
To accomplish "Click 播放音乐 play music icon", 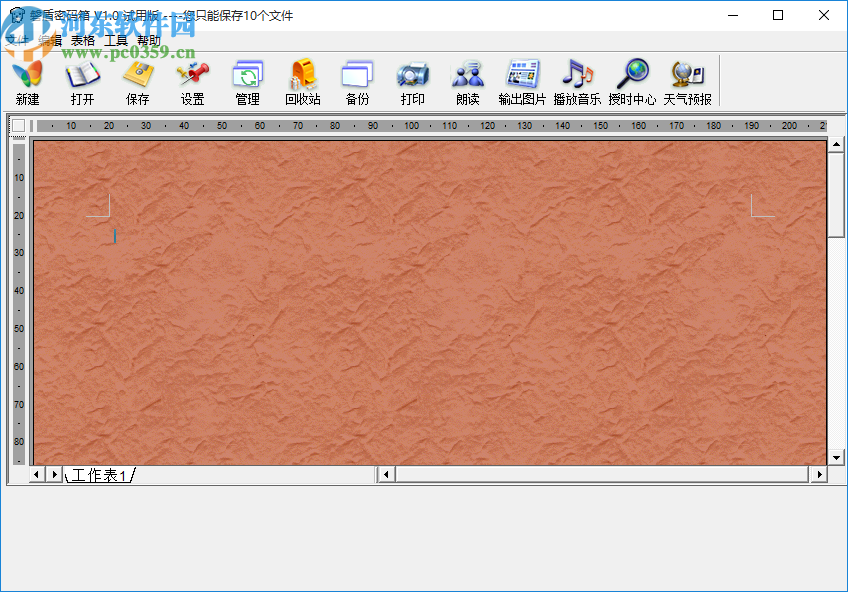I will [577, 82].
